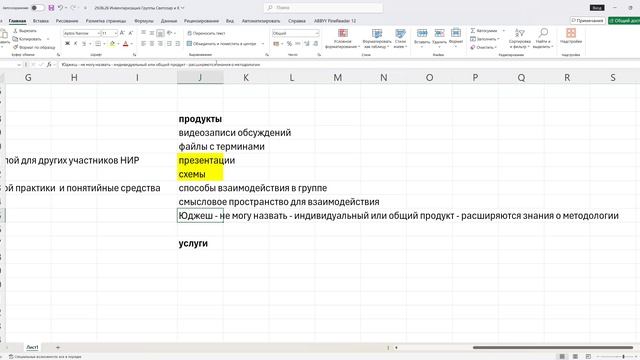
Task: Toggle bold formatting
Action: [67, 44]
